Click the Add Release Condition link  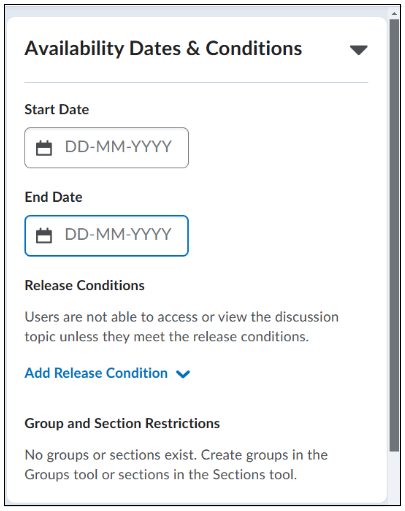96,373
